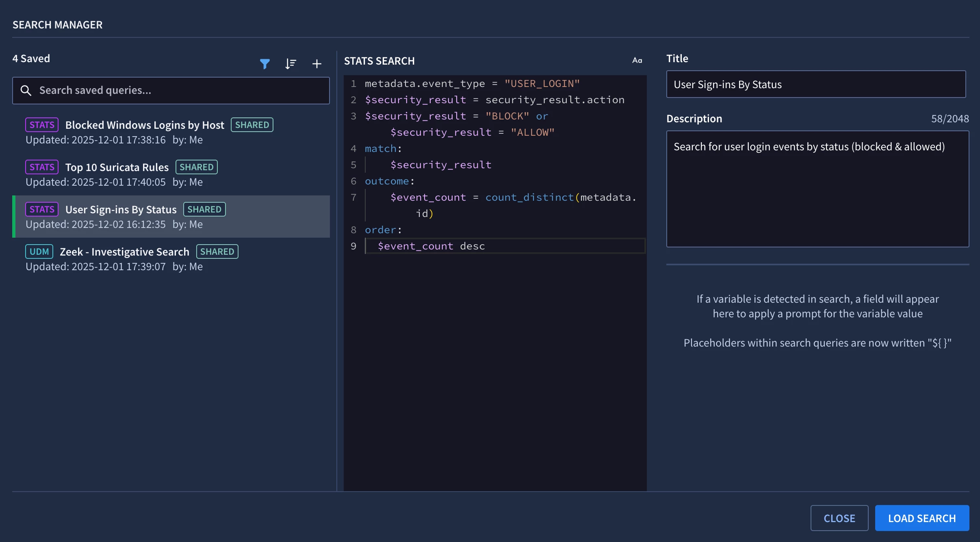Click the plus icon to add search

click(x=317, y=64)
